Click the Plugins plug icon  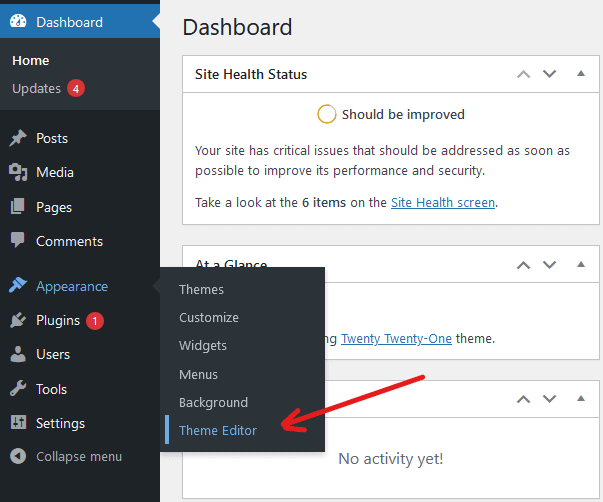(18, 321)
